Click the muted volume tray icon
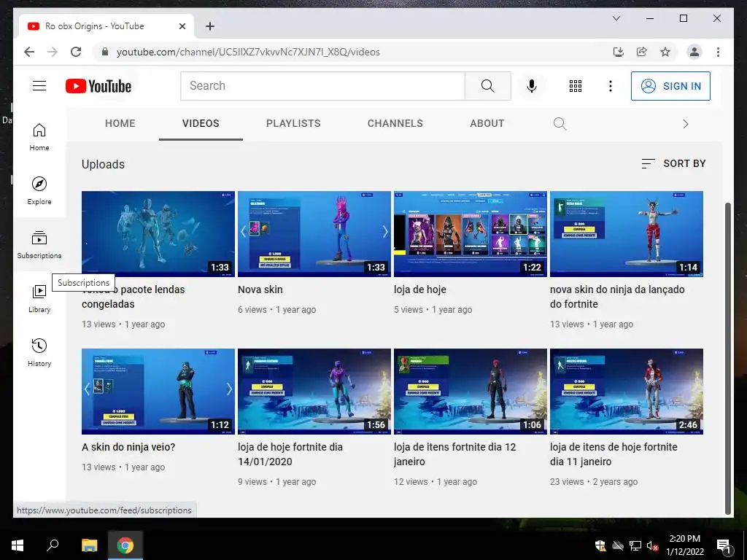The height and width of the screenshot is (560, 747). coord(652,545)
